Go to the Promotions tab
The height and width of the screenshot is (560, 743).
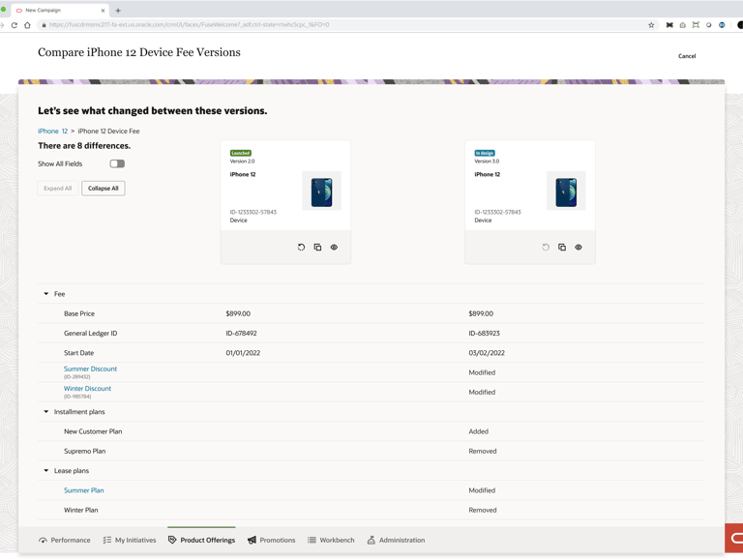pos(272,540)
